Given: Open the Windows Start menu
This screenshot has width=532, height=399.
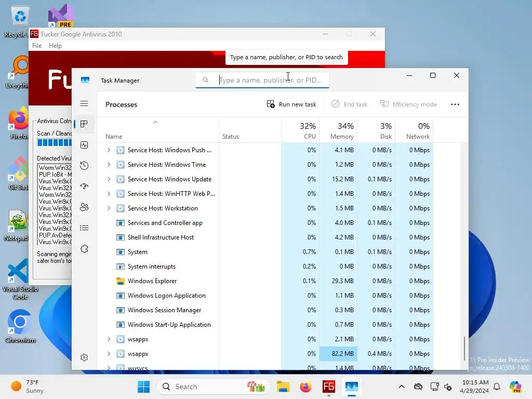Looking at the screenshot, I should (143, 387).
